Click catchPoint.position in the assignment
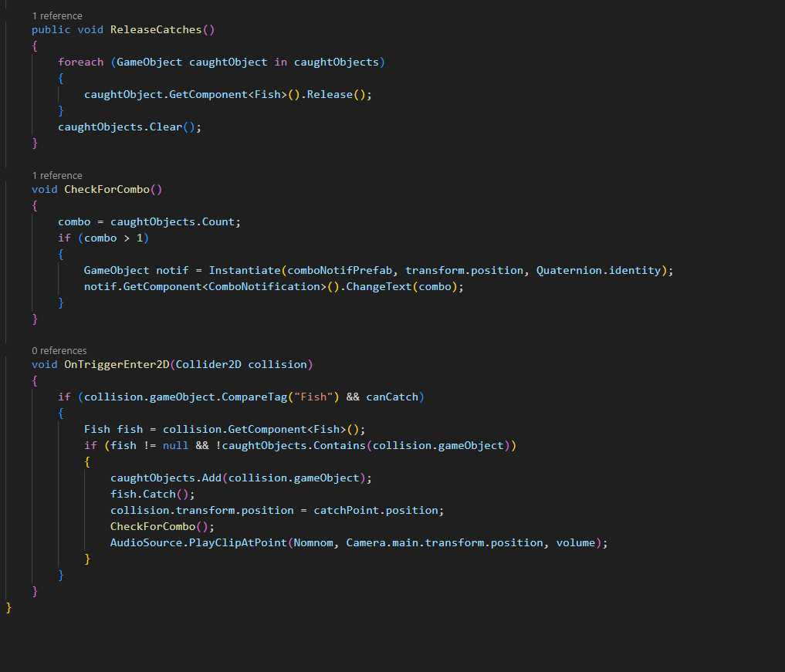 (375, 511)
